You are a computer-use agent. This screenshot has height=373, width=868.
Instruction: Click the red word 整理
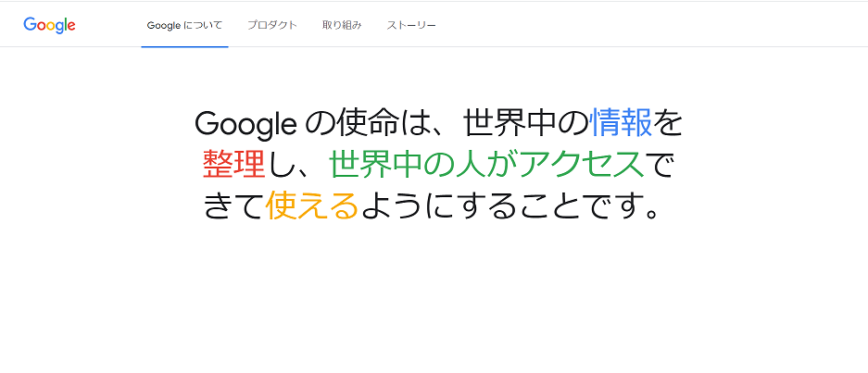coord(233,166)
